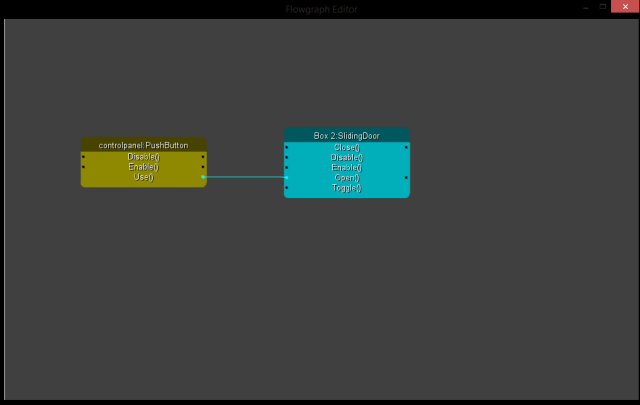
Task: Click Use() entry in the PushButton node
Action: click(x=143, y=177)
